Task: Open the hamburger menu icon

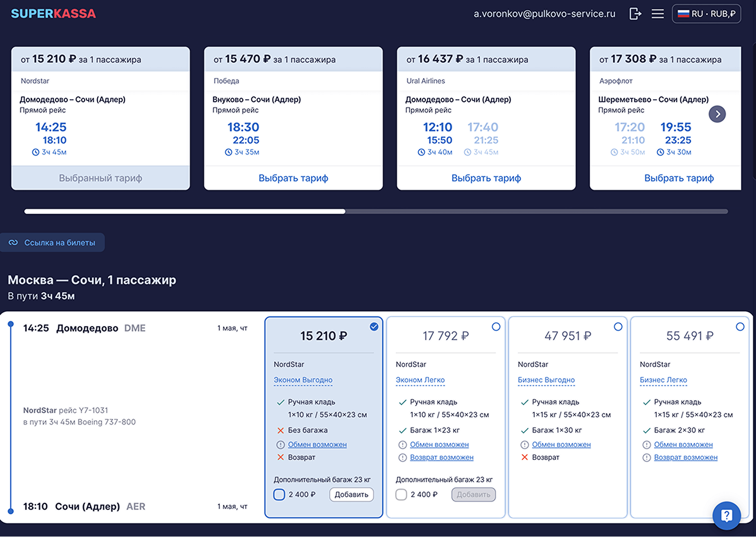Action: tap(658, 14)
